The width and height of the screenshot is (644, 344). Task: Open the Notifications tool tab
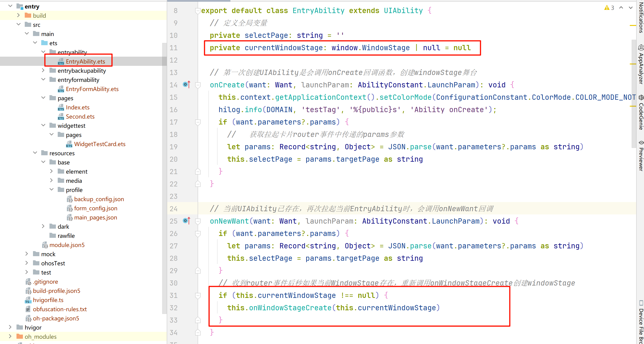641,17
